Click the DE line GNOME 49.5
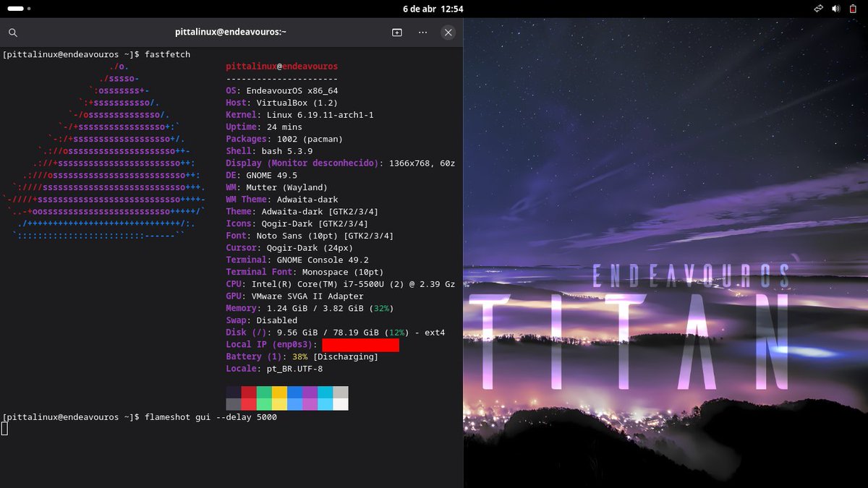Viewport: 868px width, 488px height. point(262,175)
